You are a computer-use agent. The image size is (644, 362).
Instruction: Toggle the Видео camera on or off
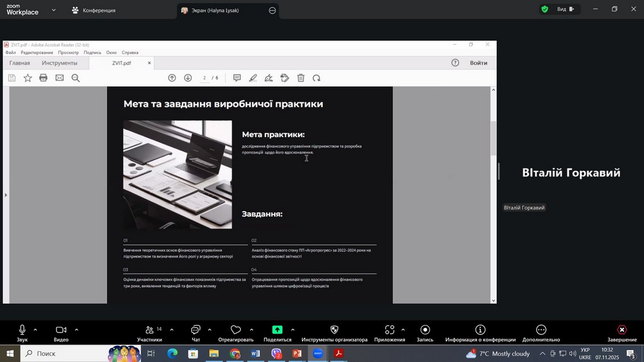click(61, 330)
